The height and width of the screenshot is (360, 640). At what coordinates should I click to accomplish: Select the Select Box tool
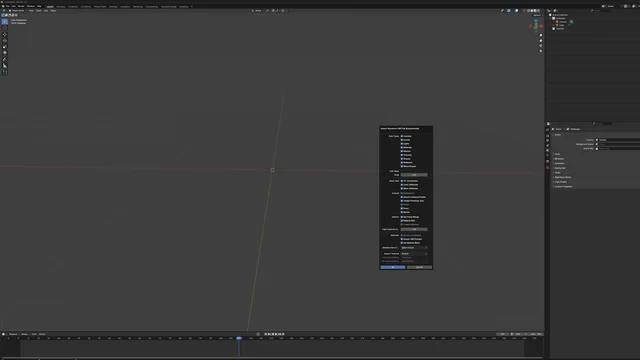pyautogui.click(x=5, y=22)
